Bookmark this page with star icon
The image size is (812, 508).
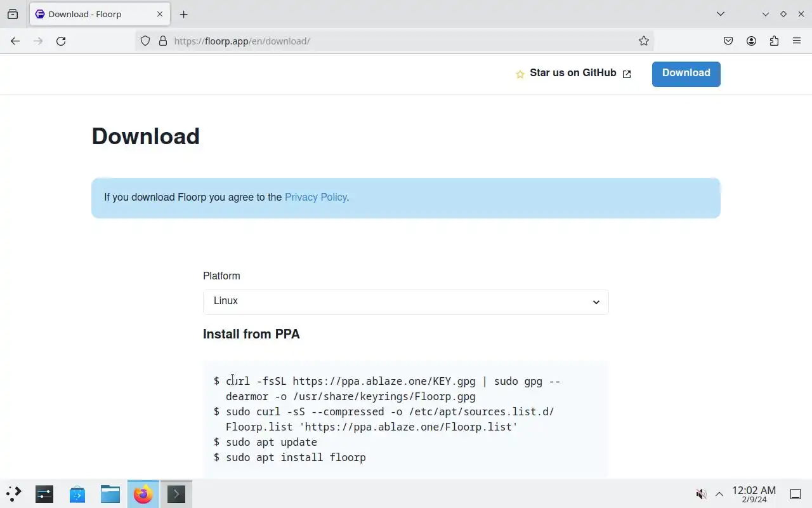(644, 41)
